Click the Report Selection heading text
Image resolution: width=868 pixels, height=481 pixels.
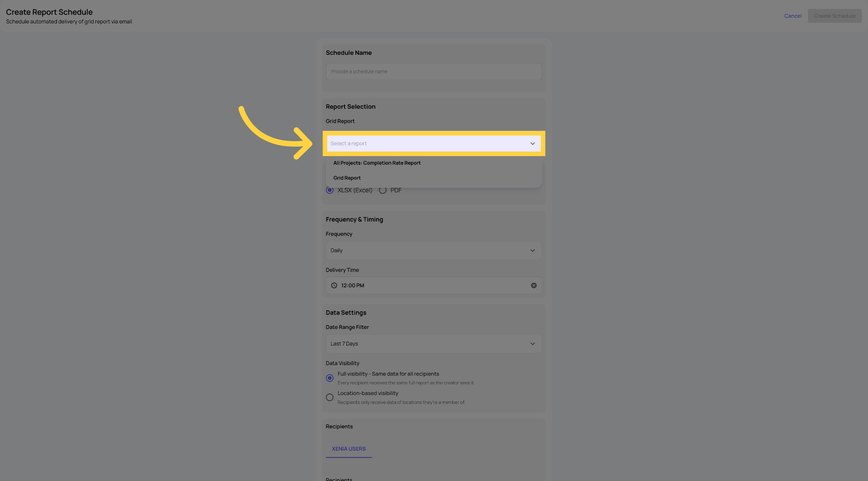350,107
